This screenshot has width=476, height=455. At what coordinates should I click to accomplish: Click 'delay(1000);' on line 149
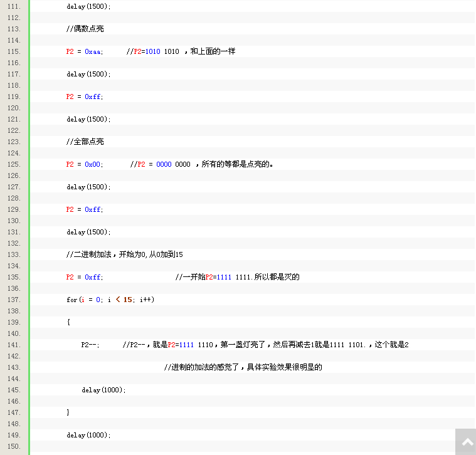88,435
